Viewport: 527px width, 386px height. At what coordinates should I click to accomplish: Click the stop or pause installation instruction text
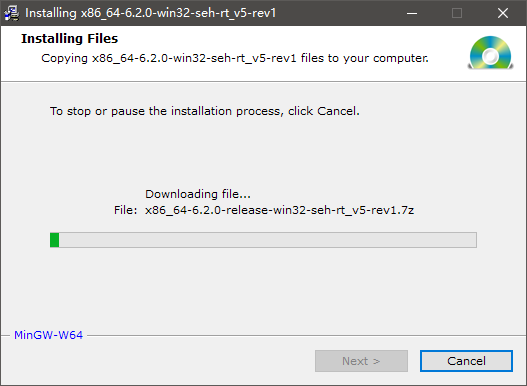205,111
